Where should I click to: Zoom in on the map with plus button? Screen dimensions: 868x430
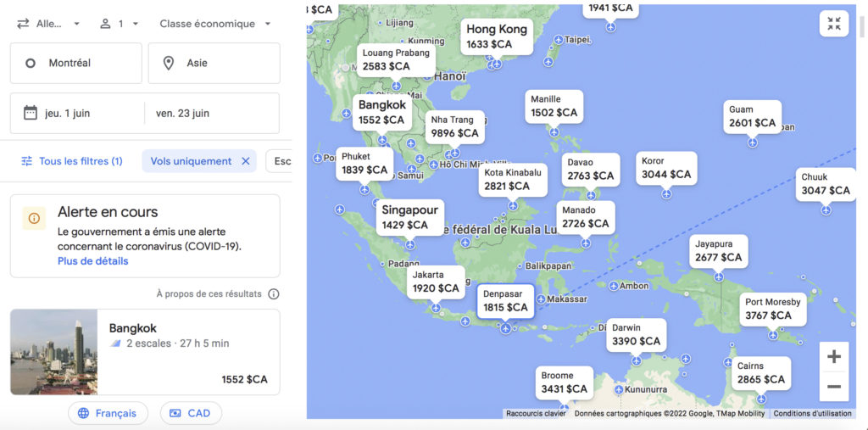[x=833, y=356]
